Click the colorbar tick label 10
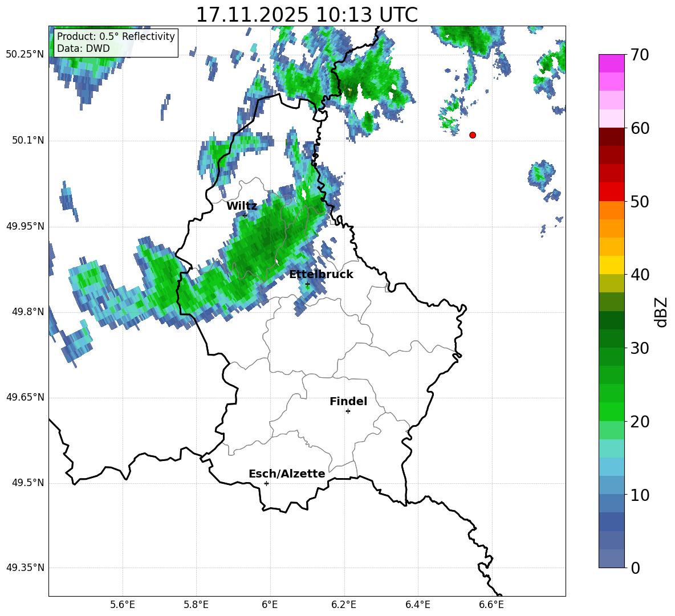The height and width of the screenshot is (616, 675). 640,495
